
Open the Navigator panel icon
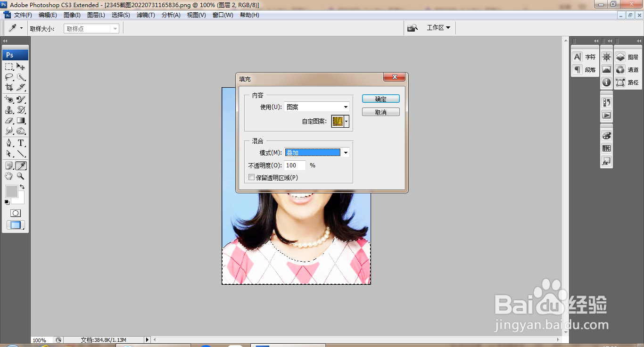tap(606, 57)
